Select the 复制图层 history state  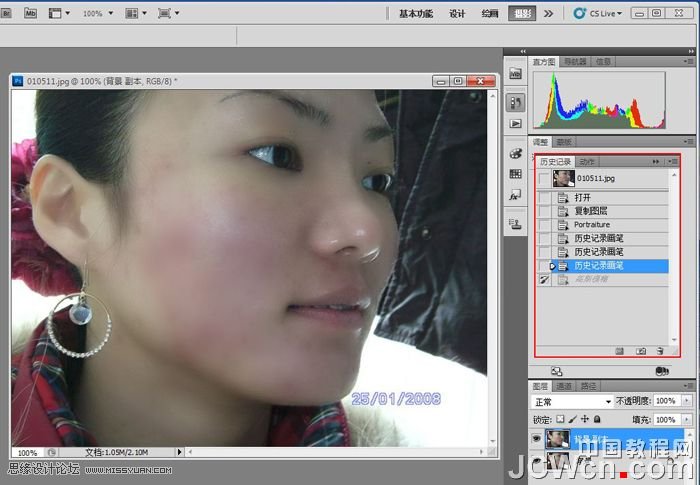[x=610, y=211]
